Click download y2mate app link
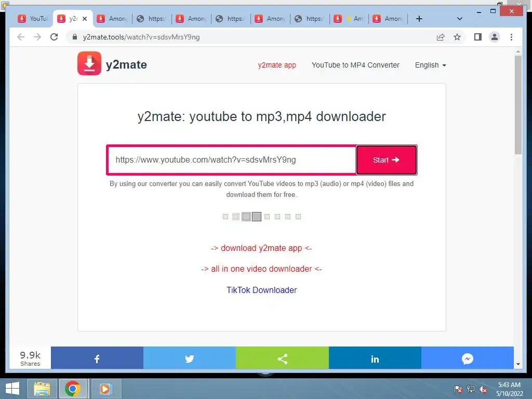 click(261, 248)
